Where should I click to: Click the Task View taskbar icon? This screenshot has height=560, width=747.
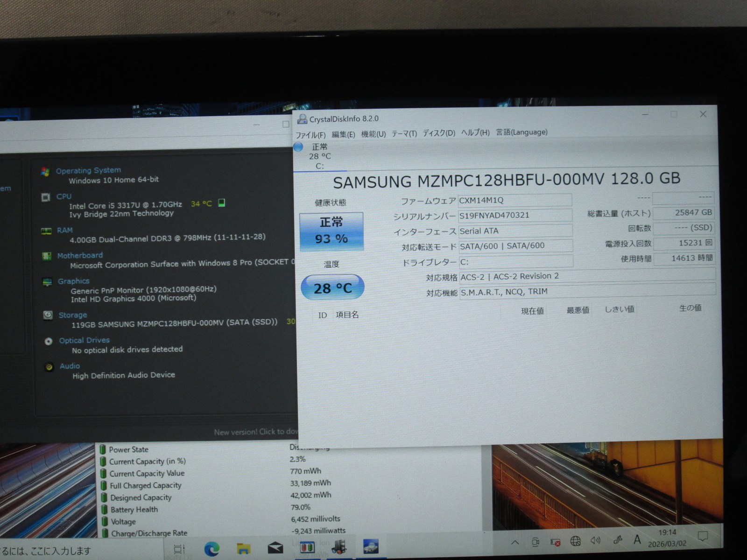pos(180,549)
